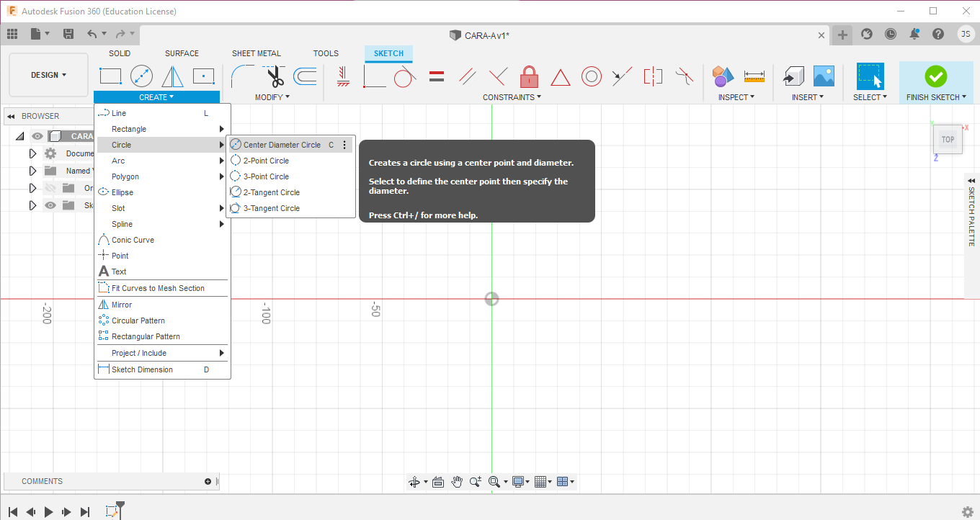Open the MODIFY panel dropdown
The image size is (980, 520).
click(x=272, y=97)
